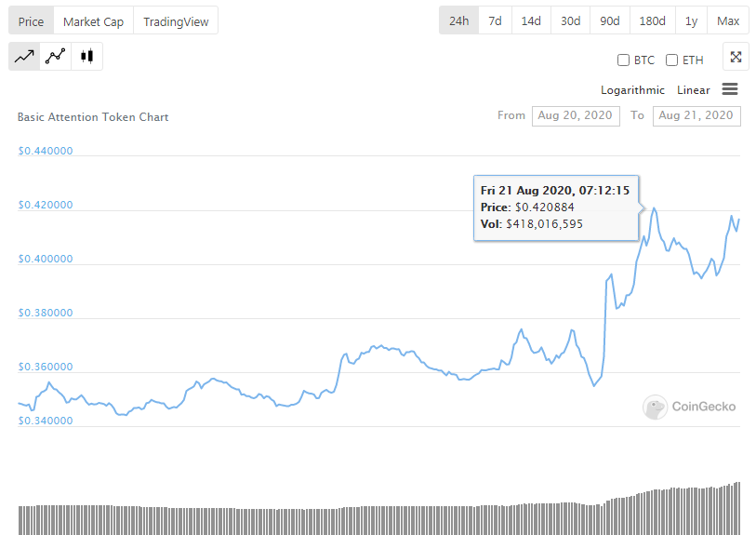Click the $0.360000 axis label
The image size is (756, 535).
tap(46, 368)
